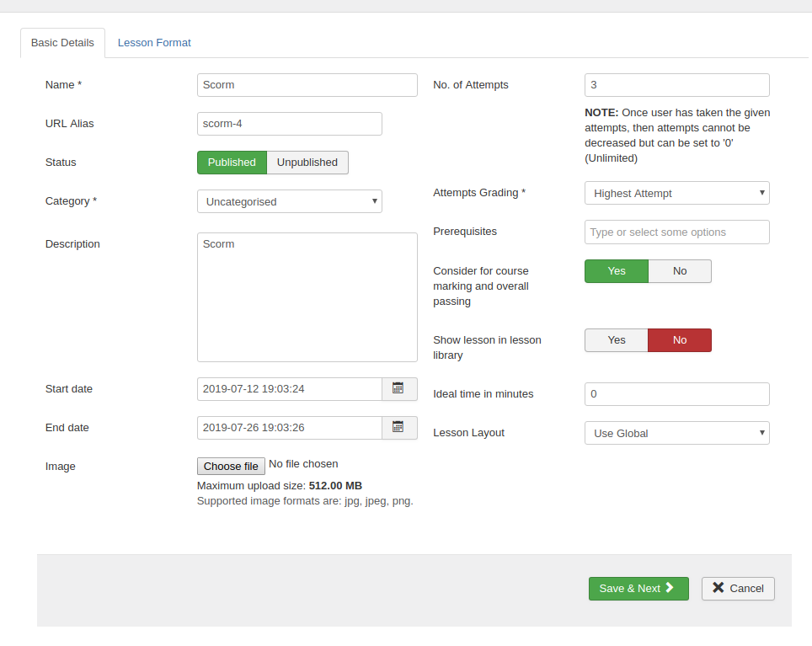Screen dimensions: 812x646
Task: Set status to Unpublished
Action: click(307, 163)
